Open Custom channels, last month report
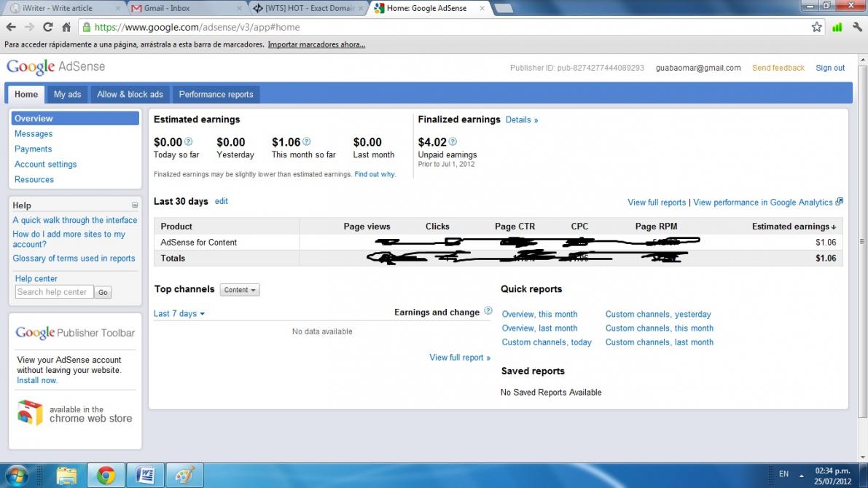 tap(660, 342)
